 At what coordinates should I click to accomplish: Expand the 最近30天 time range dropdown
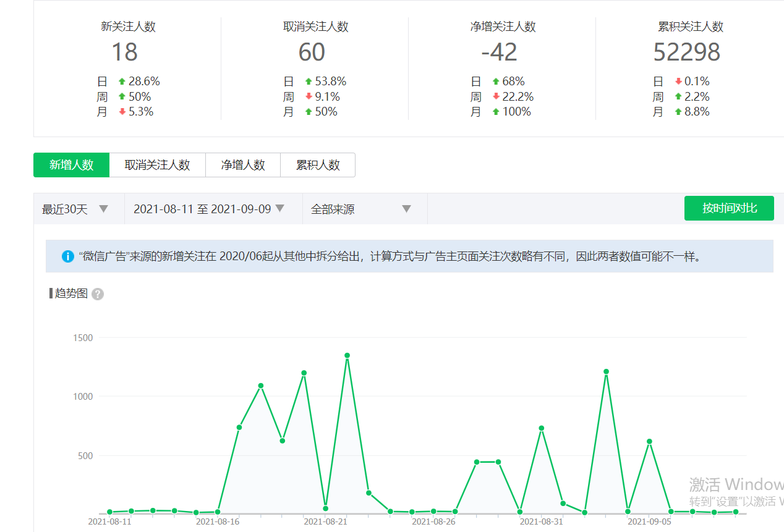(75, 209)
